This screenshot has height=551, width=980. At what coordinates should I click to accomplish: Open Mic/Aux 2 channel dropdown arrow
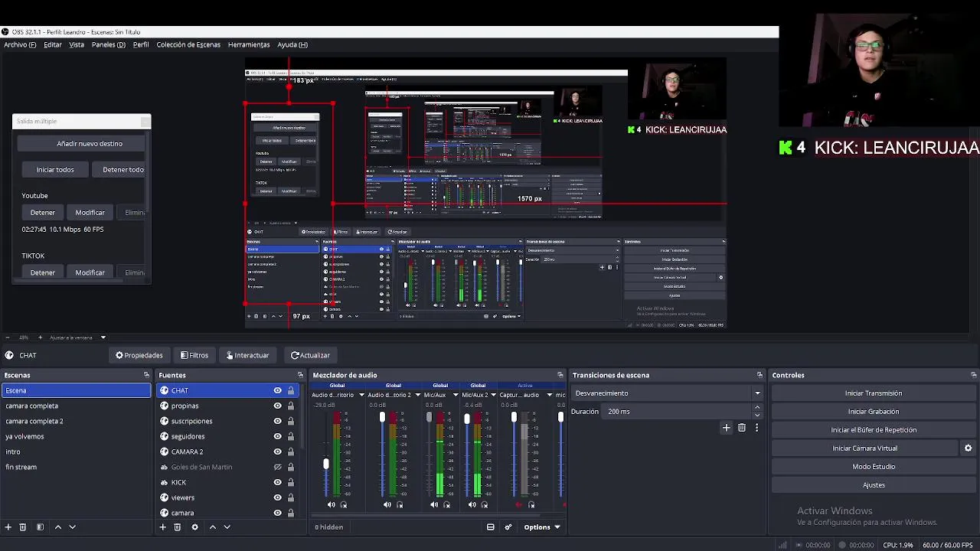pyautogui.click(x=493, y=395)
